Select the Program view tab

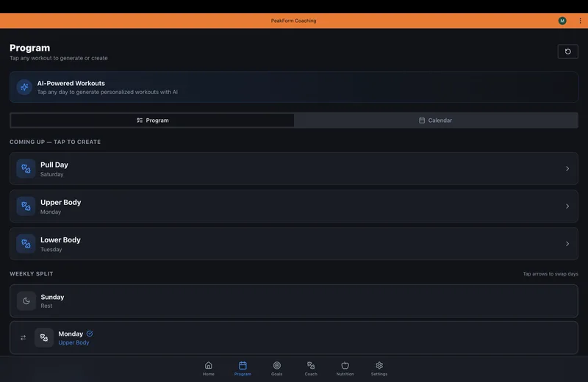tap(153, 120)
